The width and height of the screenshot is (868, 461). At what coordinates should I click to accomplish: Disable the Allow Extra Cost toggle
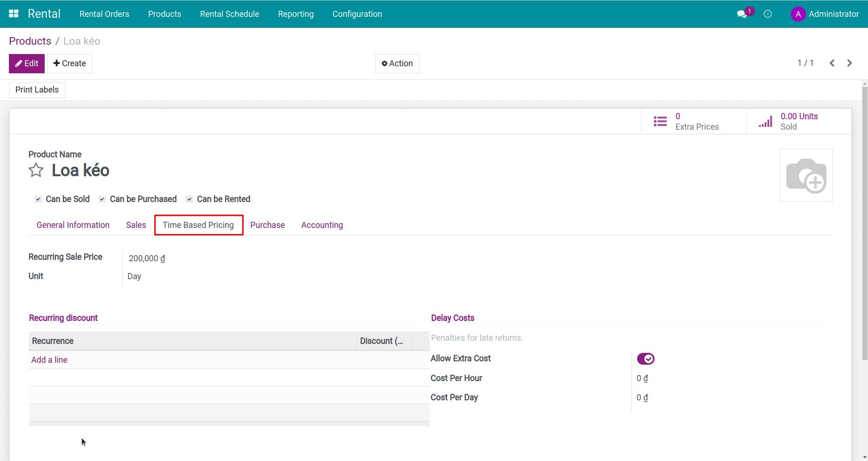646,359
